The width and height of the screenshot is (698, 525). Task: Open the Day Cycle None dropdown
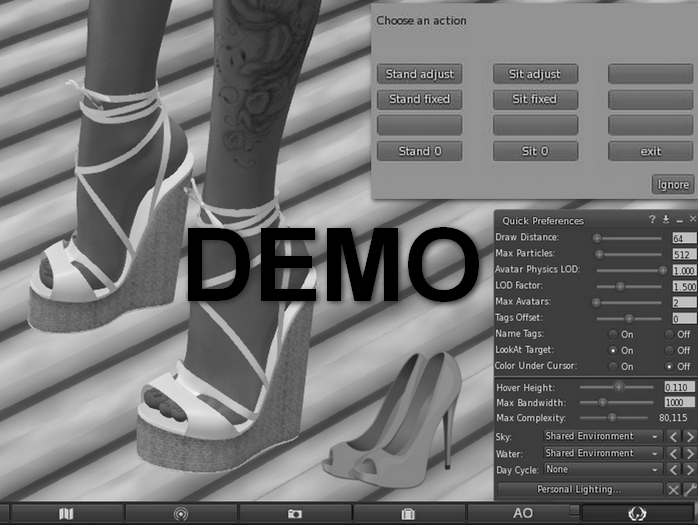click(603, 470)
